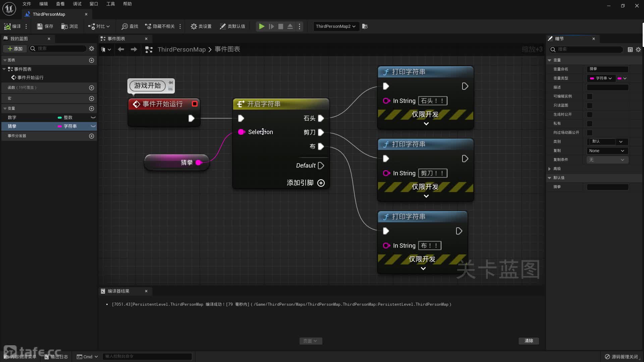
Task: Expand the 石头 Print String node arrow
Action: pyautogui.click(x=426, y=124)
